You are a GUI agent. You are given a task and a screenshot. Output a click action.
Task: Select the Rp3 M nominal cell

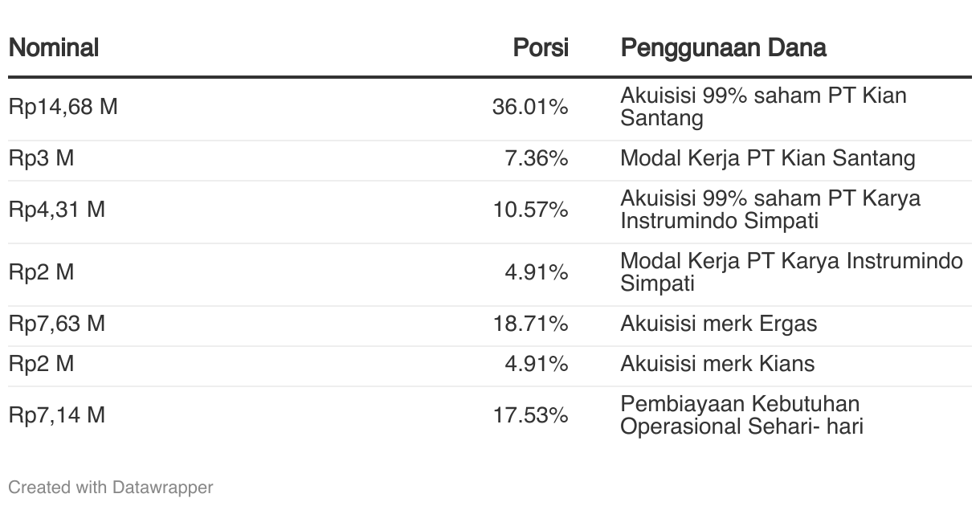(41, 158)
